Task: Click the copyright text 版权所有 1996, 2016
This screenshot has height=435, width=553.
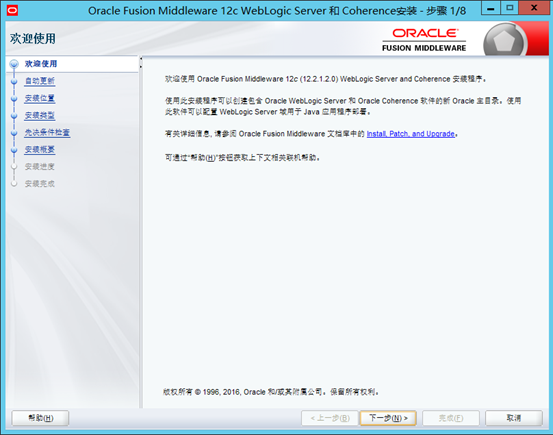Action: pos(271,392)
